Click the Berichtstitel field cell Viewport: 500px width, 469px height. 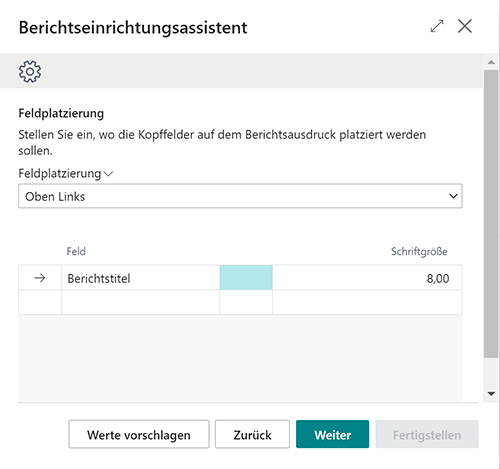[140, 278]
